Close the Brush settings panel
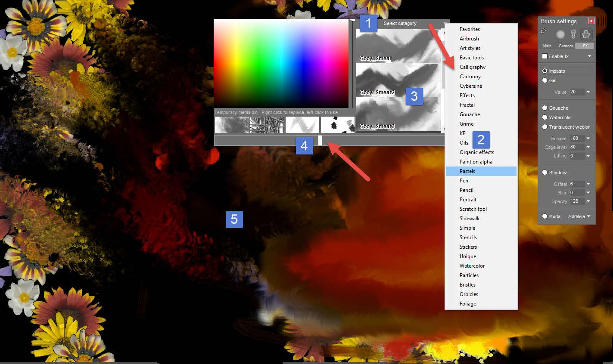 (x=591, y=21)
